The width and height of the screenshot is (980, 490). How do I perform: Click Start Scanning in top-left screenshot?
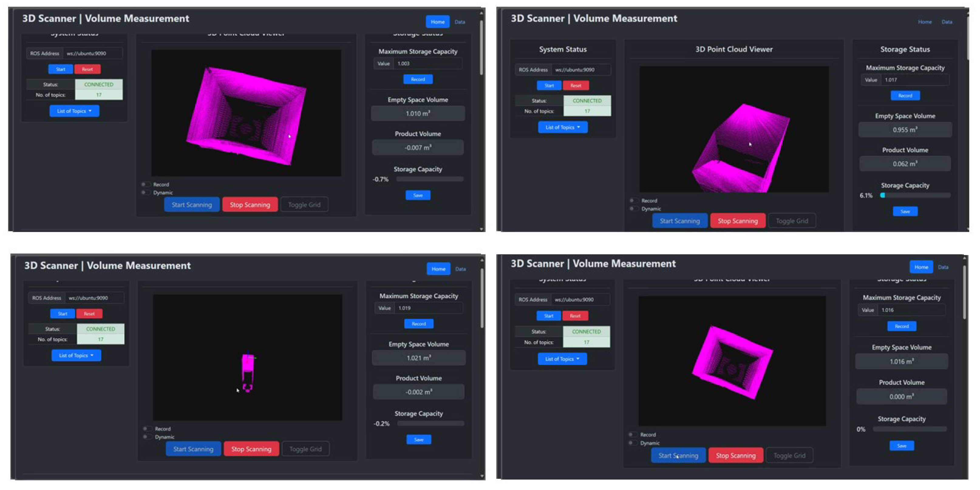click(x=192, y=205)
